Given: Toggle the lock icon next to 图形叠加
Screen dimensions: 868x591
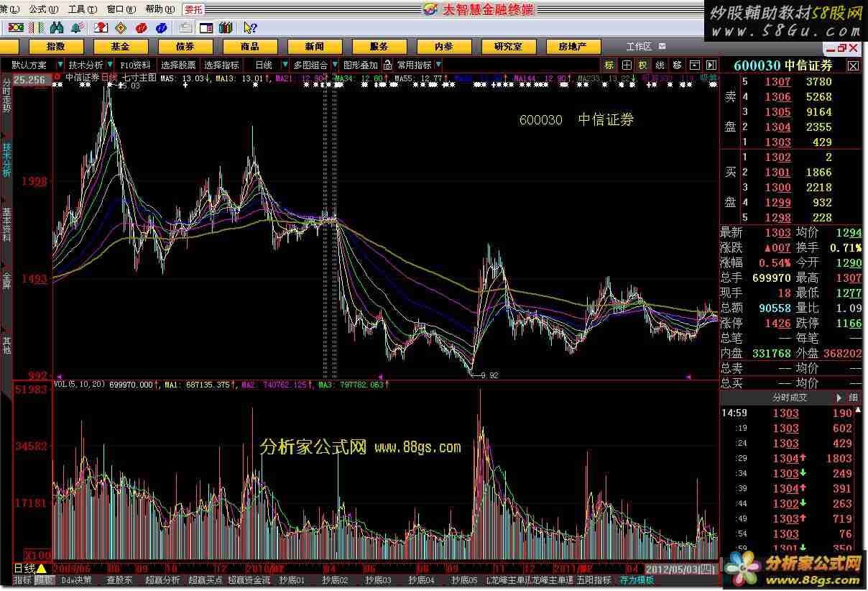Looking at the screenshot, I should point(387,65).
